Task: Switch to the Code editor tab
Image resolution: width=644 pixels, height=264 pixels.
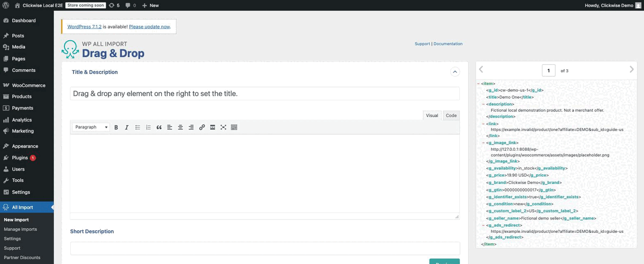Action: [x=451, y=115]
